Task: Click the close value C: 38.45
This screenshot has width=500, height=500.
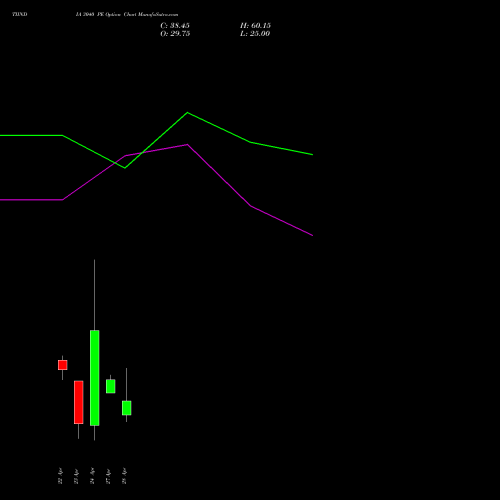Action: pos(175,25)
